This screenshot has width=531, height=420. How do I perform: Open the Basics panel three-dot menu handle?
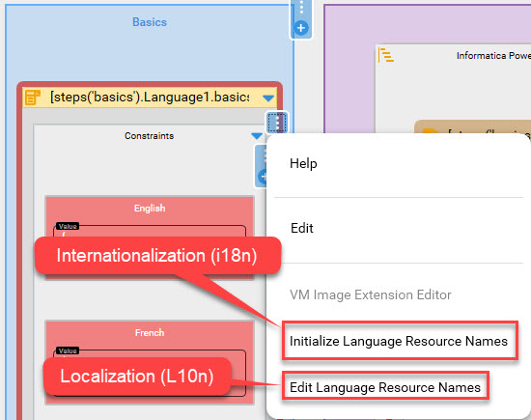point(301,8)
